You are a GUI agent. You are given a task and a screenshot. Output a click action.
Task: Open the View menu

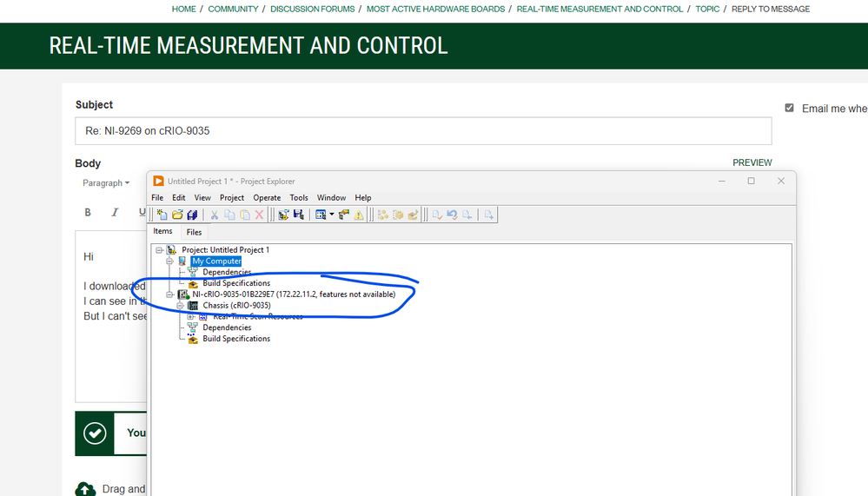pyautogui.click(x=202, y=198)
